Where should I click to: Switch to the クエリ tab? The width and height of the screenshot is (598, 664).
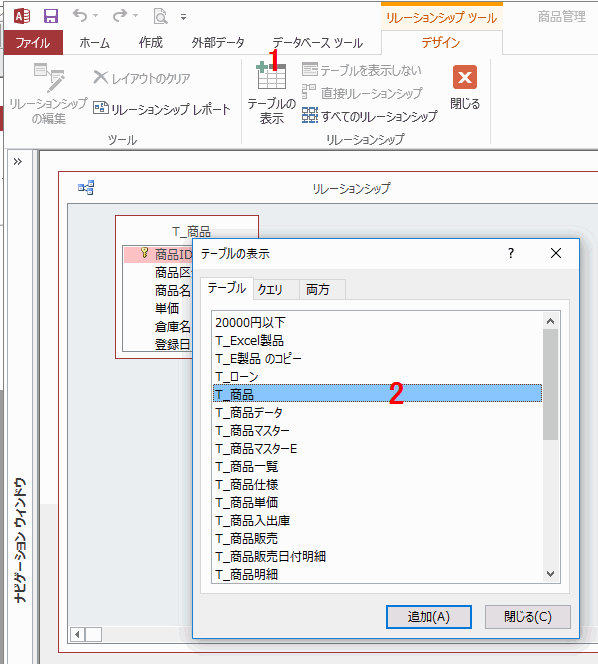coord(276,290)
